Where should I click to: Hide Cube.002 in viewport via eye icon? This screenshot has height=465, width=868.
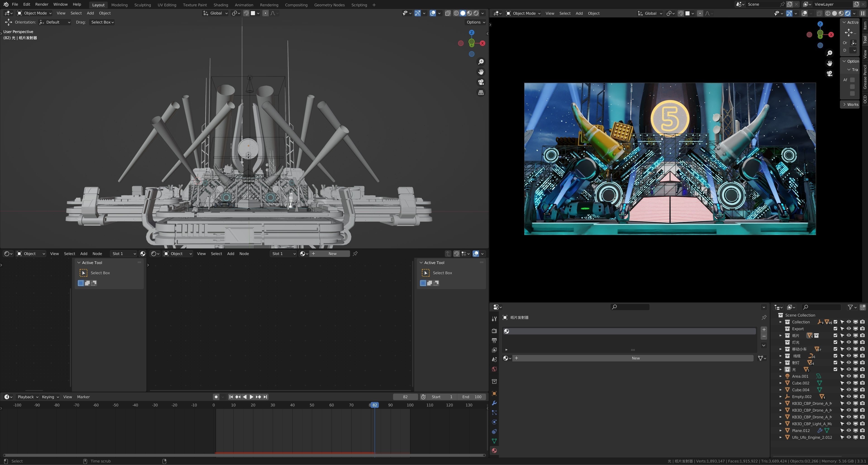coord(849,383)
